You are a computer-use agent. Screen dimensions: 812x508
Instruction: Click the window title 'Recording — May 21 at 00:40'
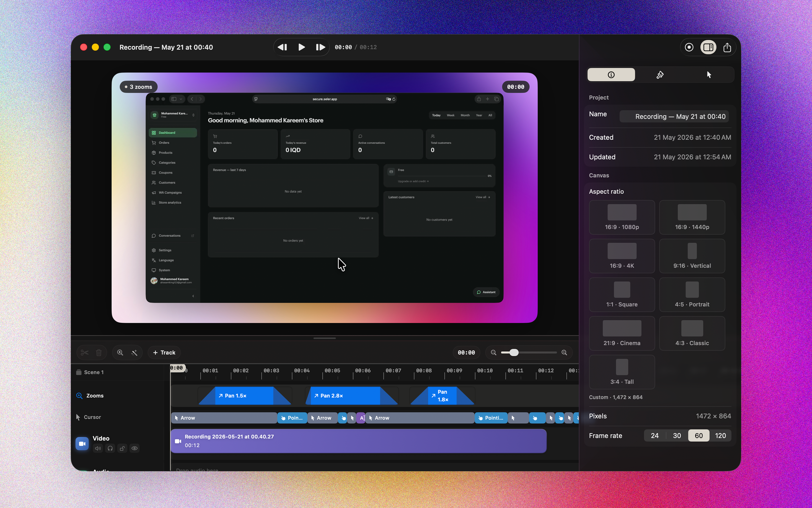(x=166, y=47)
